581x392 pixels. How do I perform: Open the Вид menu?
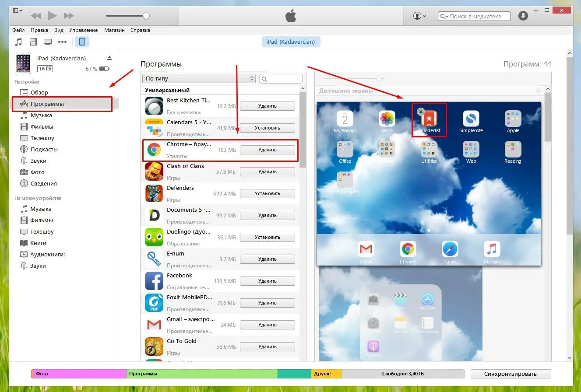[59, 30]
